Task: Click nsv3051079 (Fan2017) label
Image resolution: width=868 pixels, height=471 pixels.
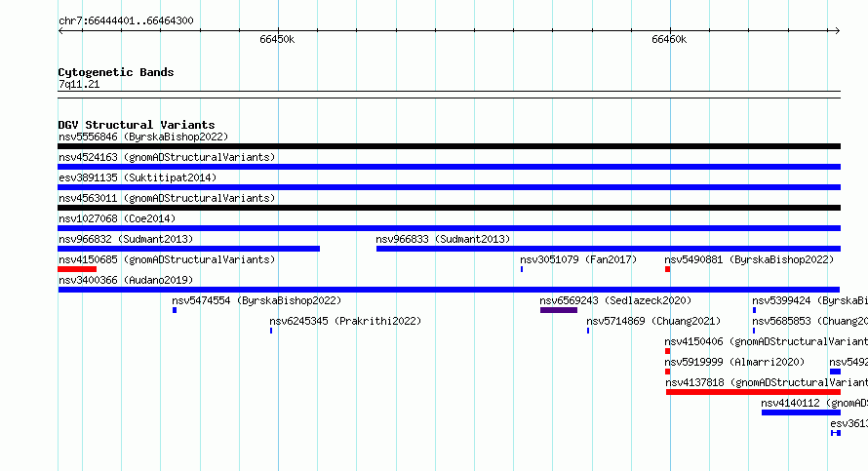Action: 578,259
